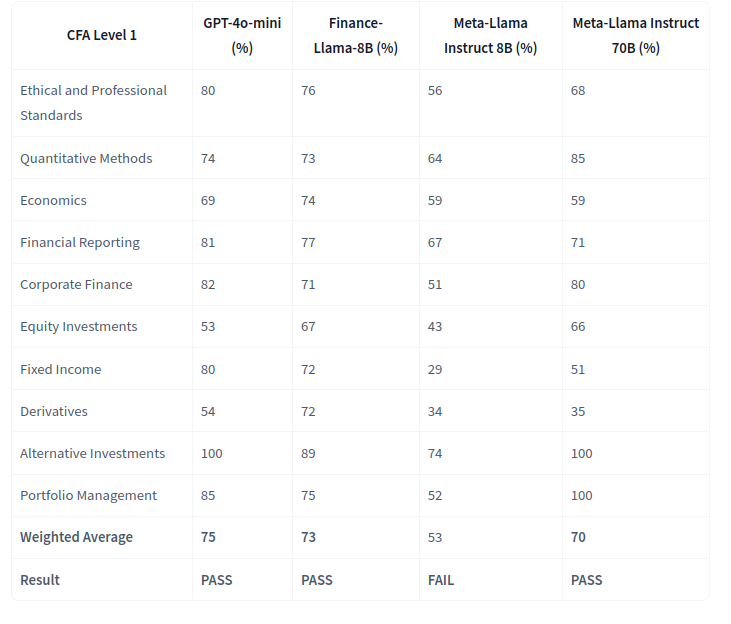Select the Result row label
This screenshot has width=731, height=624.
[x=40, y=580]
